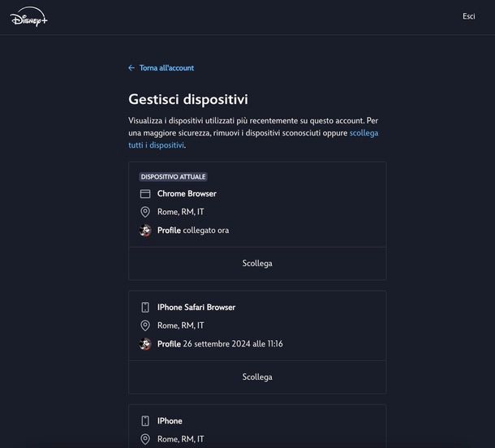Click 'Profile collegato ora' text

click(x=193, y=230)
